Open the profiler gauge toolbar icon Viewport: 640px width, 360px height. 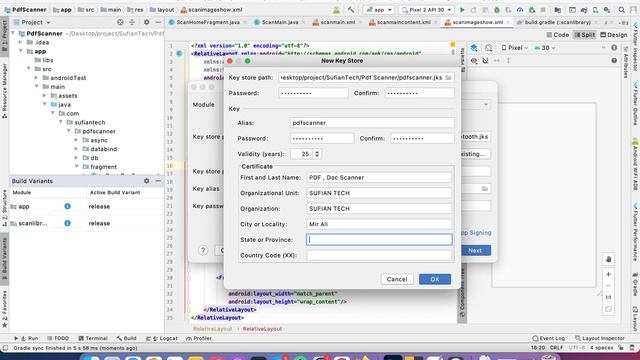click(520, 10)
